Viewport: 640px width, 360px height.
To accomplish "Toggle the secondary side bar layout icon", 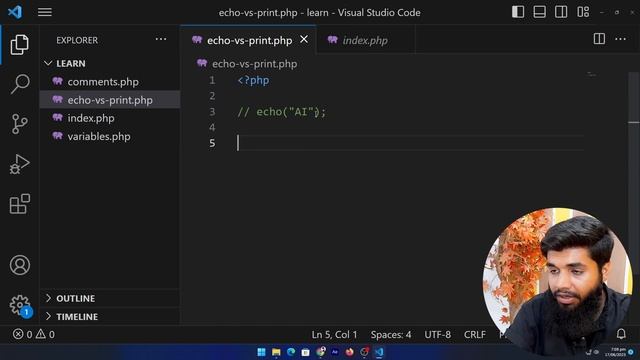I will tap(561, 12).
